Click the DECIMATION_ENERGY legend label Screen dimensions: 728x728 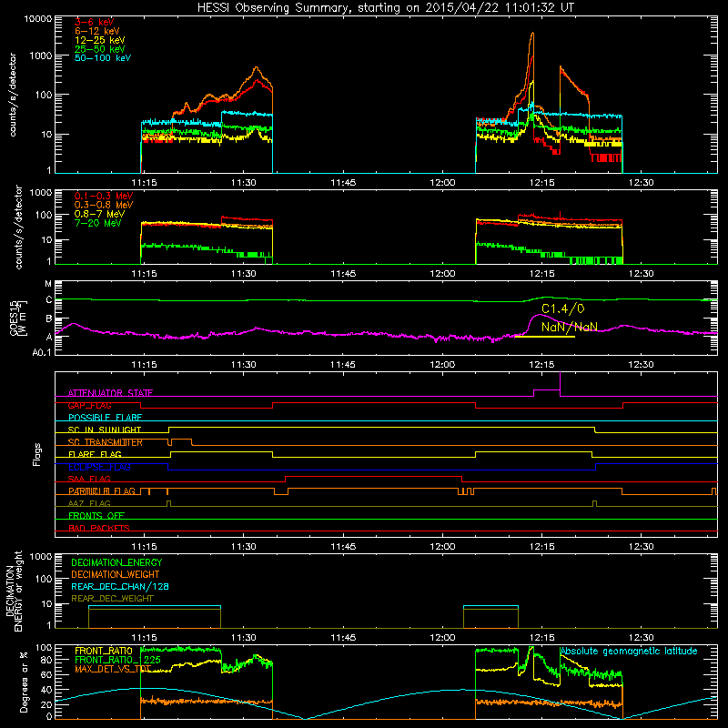tap(116, 562)
